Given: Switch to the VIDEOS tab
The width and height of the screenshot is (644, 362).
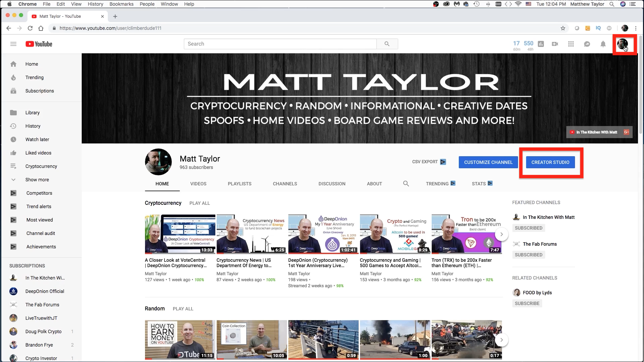Looking at the screenshot, I should (198, 184).
